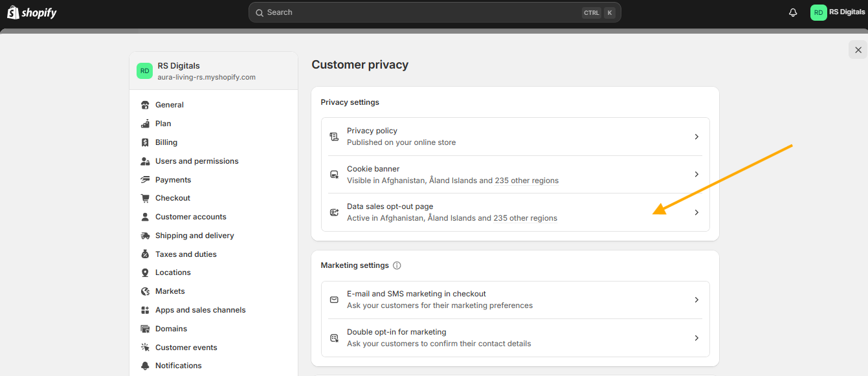868x376 pixels.
Task: Click the Payments sidebar icon
Action: (145, 180)
